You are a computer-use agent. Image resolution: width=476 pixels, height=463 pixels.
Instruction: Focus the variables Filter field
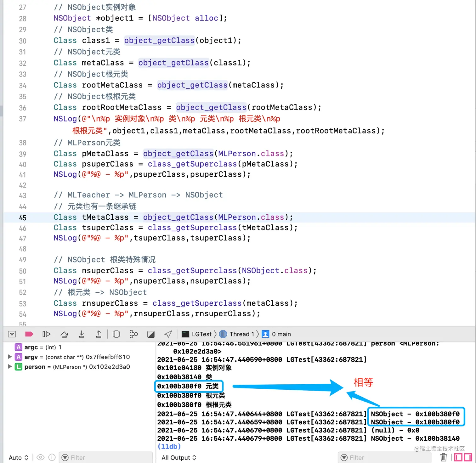pyautogui.click(x=106, y=458)
